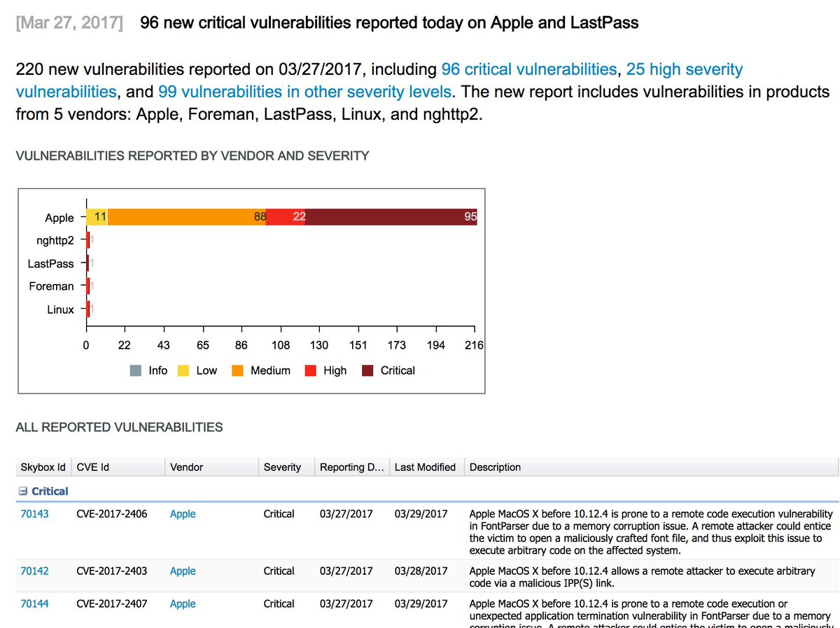Click the nghttp2 bar in the chart

pos(87,241)
